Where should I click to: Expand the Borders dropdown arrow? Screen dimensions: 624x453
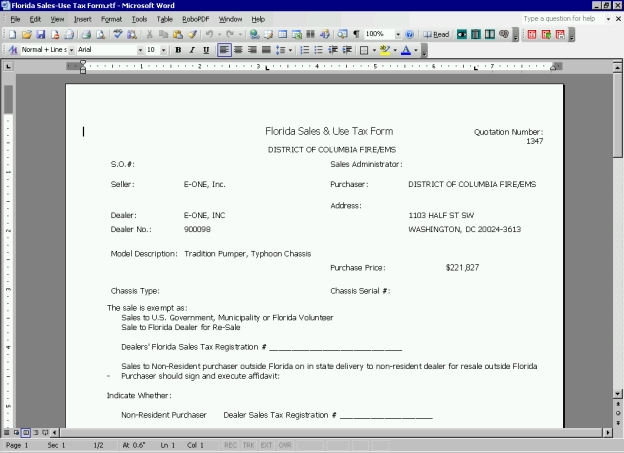pos(374,50)
